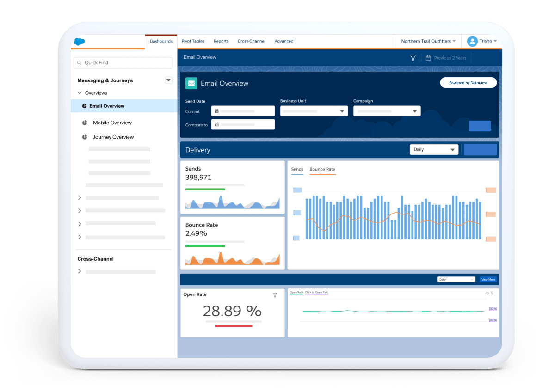This screenshot has height=392, width=555.
Task: Click the Journey Overview pie icon
Action: [x=85, y=137]
